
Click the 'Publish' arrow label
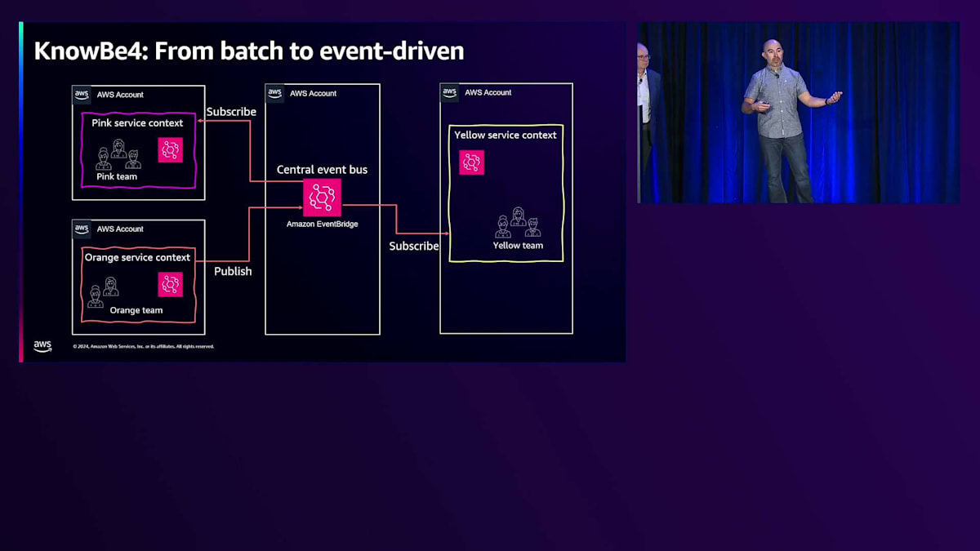pyautogui.click(x=233, y=271)
